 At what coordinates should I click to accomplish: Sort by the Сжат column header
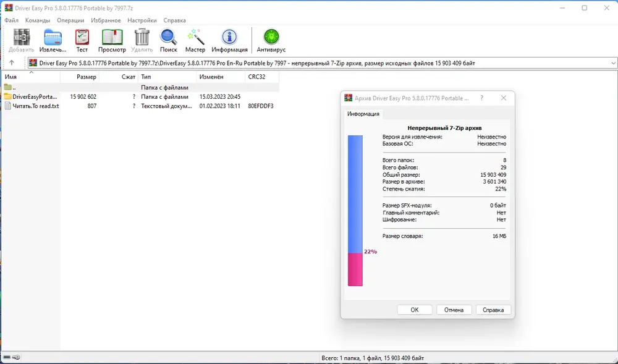pyautogui.click(x=119, y=77)
